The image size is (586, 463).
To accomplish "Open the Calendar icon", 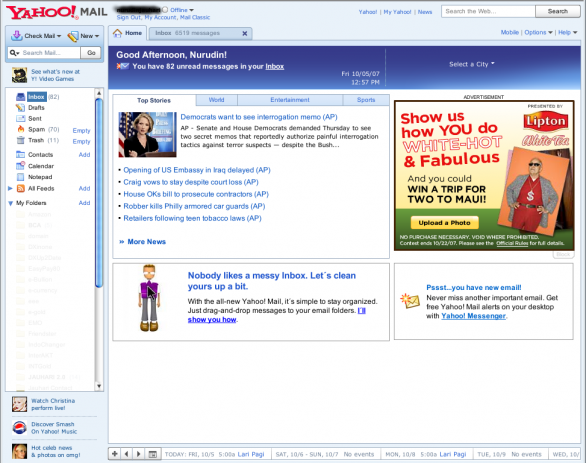I will coord(21,166).
